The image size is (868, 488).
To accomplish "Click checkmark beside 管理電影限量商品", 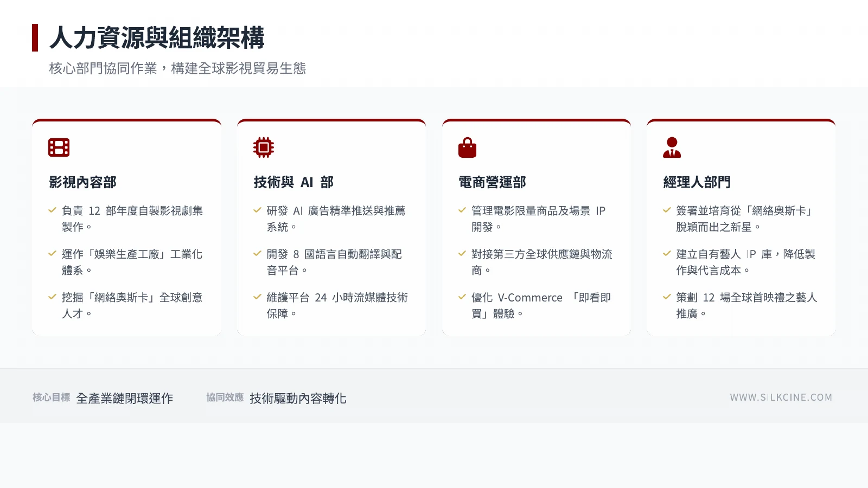I will pyautogui.click(x=462, y=210).
